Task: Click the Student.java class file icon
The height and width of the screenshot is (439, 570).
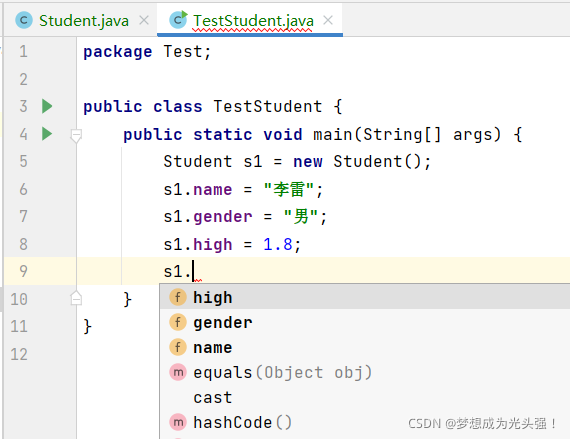Action: coord(24,20)
